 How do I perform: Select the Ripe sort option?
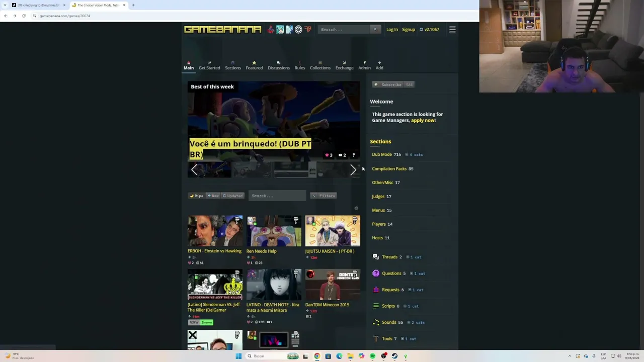click(197, 196)
